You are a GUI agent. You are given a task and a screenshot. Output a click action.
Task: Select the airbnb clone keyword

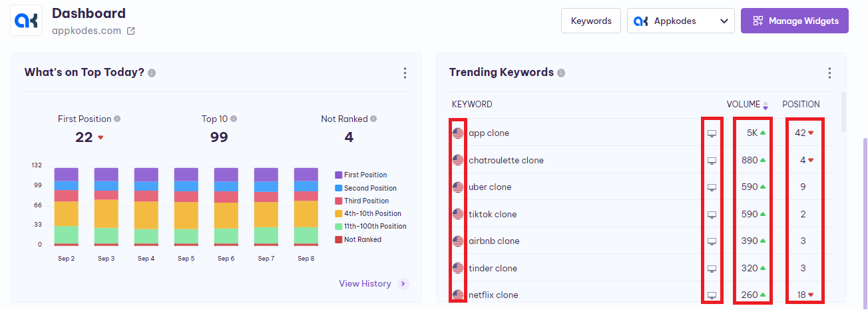[494, 241]
